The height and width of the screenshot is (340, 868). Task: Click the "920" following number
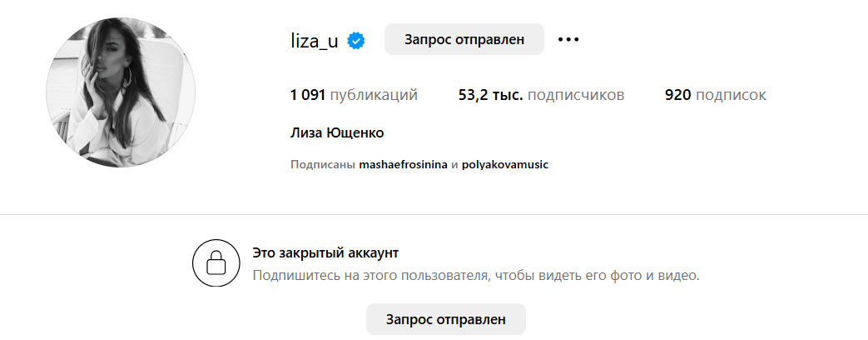click(x=678, y=95)
